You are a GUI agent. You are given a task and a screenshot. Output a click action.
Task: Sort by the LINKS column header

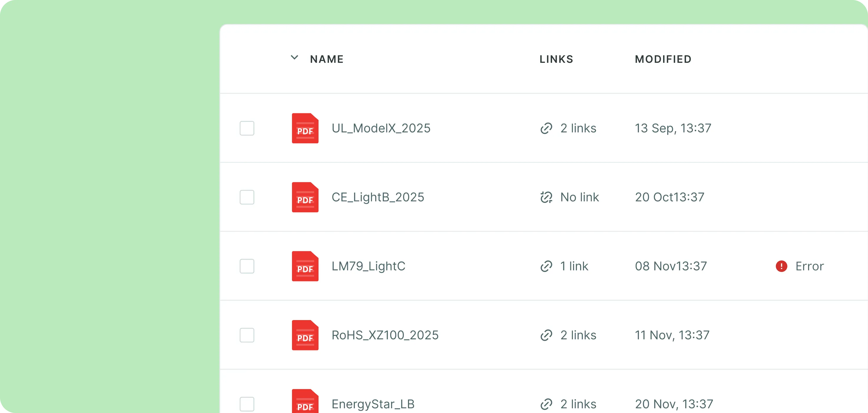coord(556,59)
